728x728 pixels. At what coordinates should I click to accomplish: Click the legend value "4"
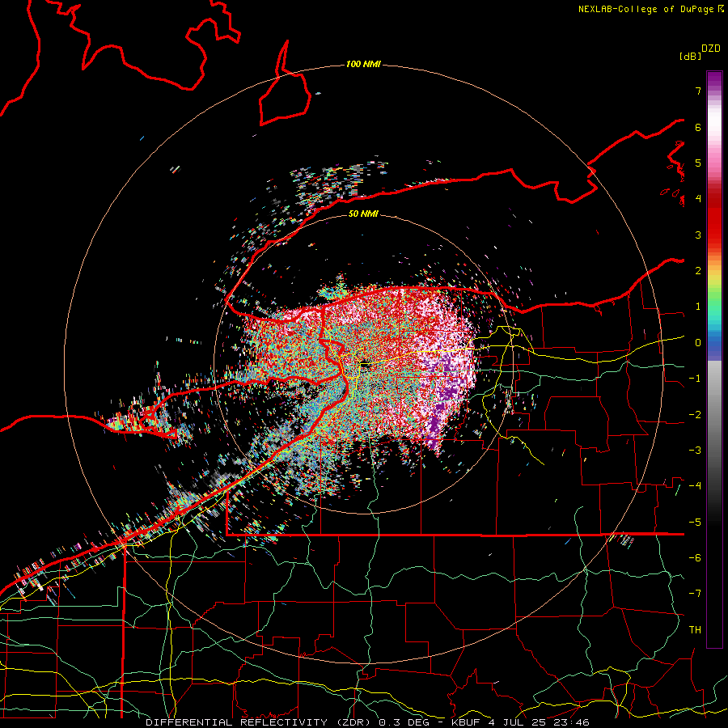[x=698, y=199]
